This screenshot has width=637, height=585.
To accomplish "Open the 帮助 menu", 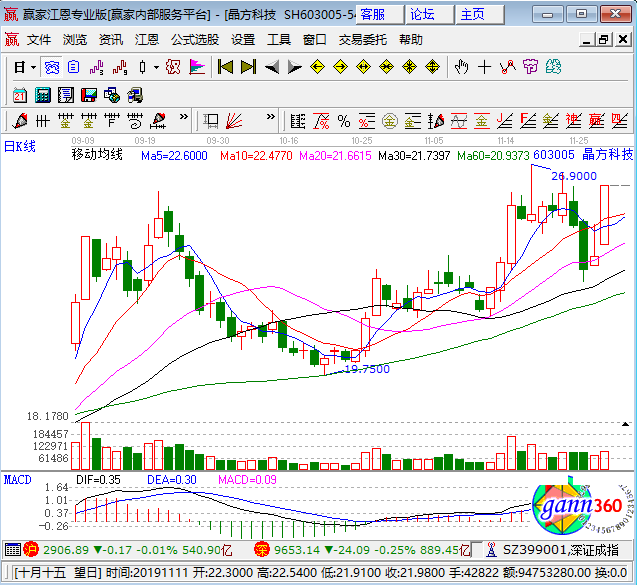I will (411, 40).
